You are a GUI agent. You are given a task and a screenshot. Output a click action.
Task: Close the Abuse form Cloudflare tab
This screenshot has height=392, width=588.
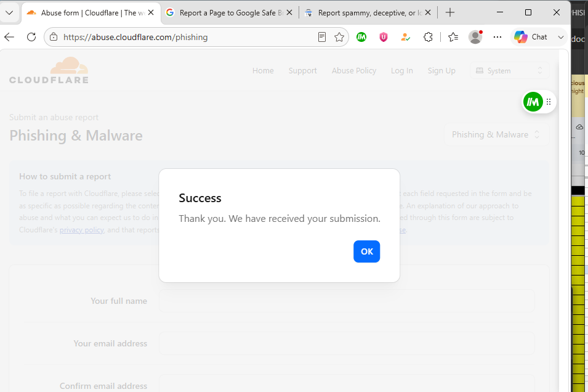pos(151,12)
